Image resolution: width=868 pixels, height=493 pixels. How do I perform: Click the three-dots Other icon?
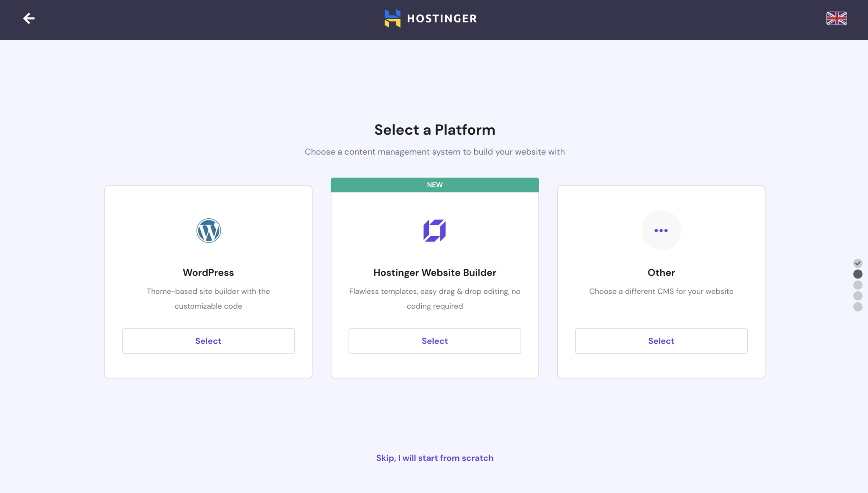(x=661, y=231)
